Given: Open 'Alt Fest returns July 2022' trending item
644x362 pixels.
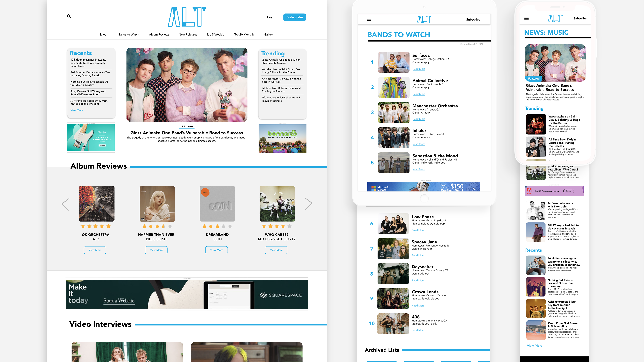Looking at the screenshot, I should pyautogui.click(x=281, y=80).
